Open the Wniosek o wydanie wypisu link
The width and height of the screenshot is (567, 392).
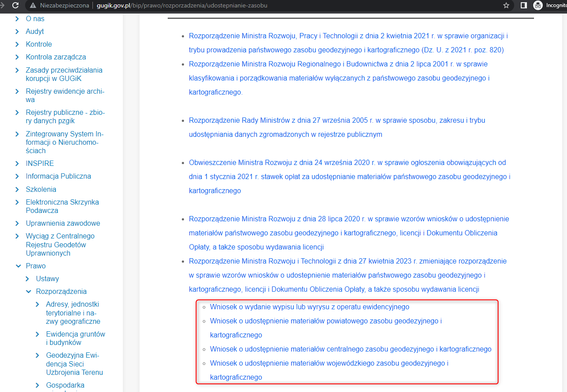coord(309,307)
